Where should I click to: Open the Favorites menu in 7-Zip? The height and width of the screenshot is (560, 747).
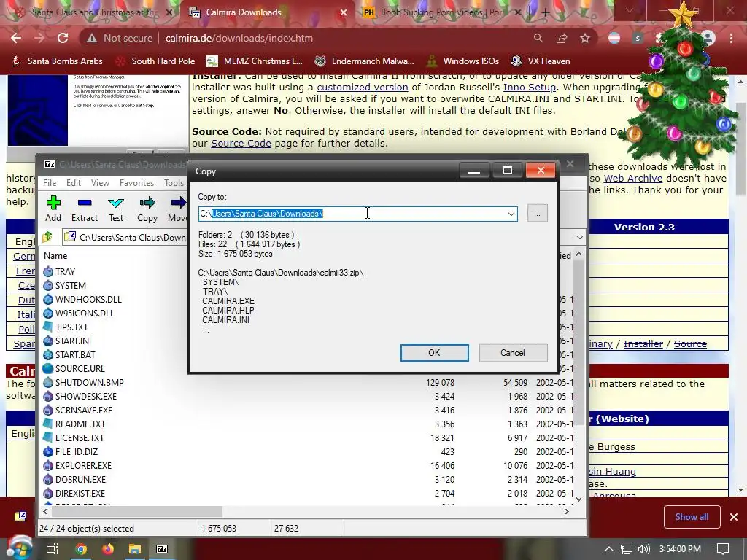coord(136,183)
